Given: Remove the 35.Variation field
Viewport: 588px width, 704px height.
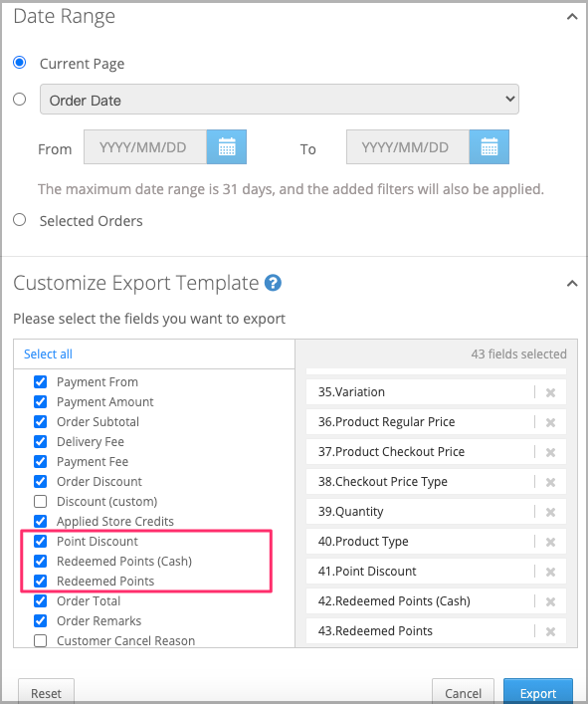Looking at the screenshot, I should pos(550,392).
